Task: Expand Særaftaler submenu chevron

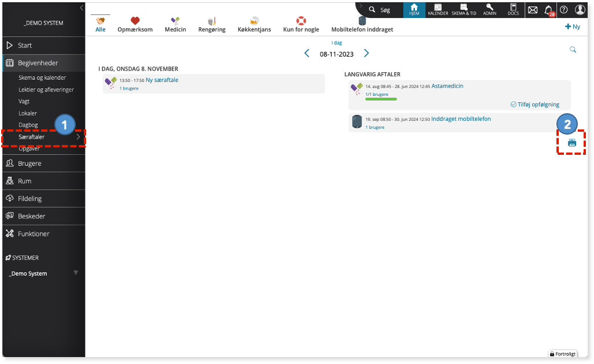Action: [x=78, y=137]
